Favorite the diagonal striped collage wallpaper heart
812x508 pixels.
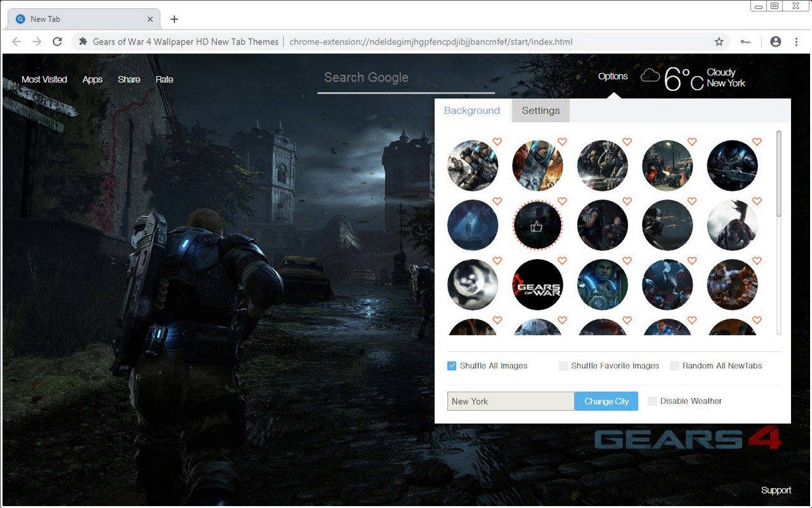(562, 142)
